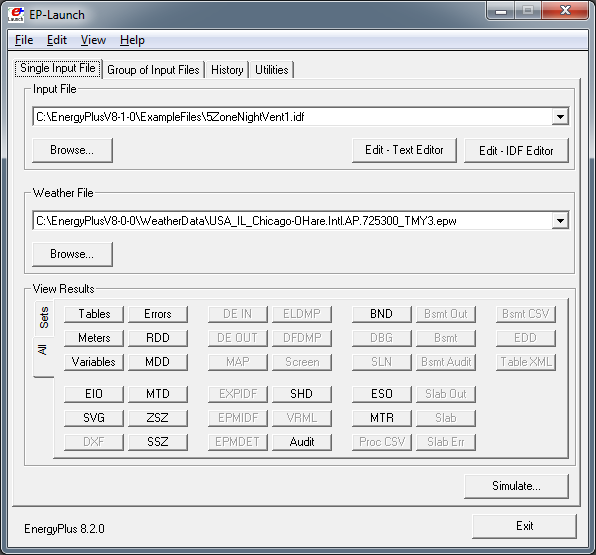
Task: Open the Edit menu
Action: pyautogui.click(x=57, y=40)
